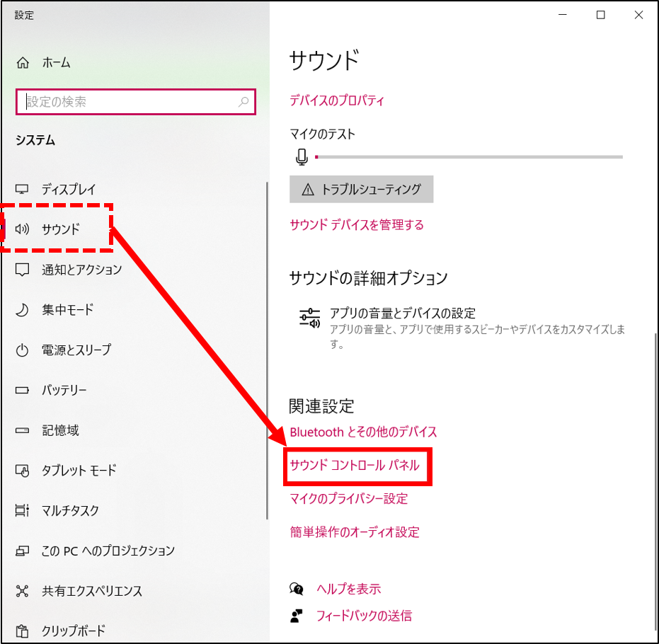Click the Power and sleep icon
Image resolution: width=659 pixels, height=644 pixels.
click(23, 350)
